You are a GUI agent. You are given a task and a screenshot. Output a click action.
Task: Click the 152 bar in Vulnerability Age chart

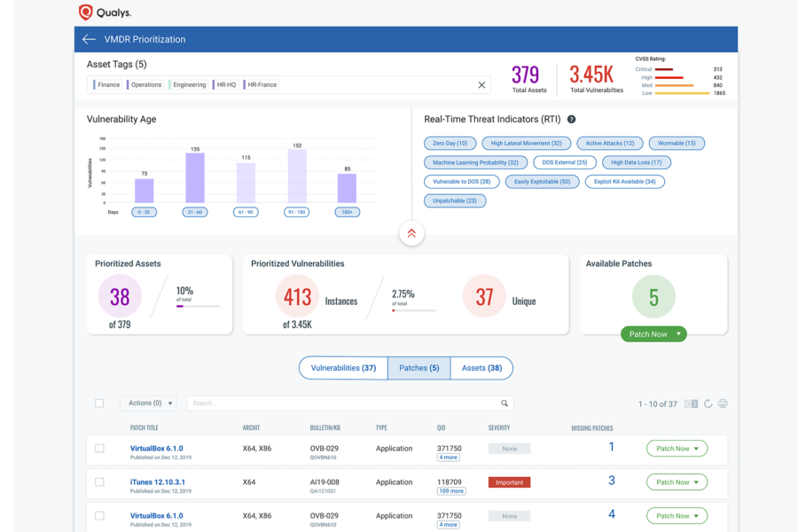click(297, 176)
